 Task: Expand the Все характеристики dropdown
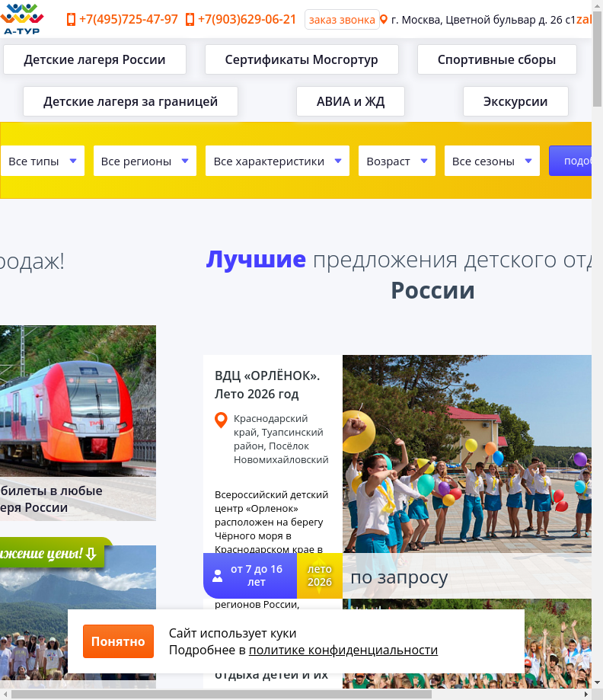(x=277, y=161)
